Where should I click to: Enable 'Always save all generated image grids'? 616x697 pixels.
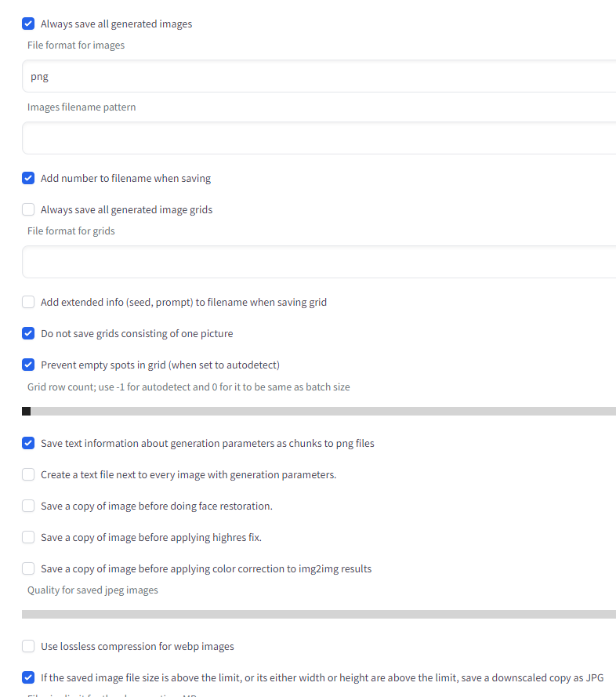(x=28, y=209)
